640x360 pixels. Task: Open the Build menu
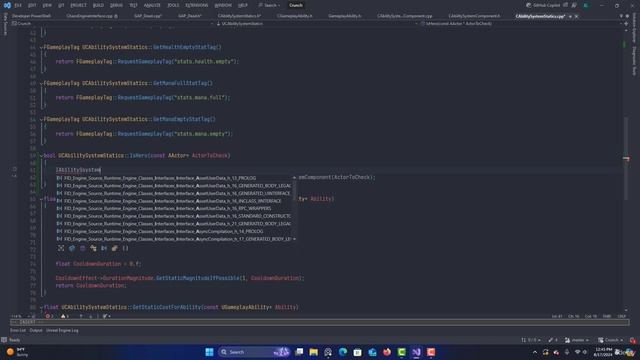pos(98,5)
